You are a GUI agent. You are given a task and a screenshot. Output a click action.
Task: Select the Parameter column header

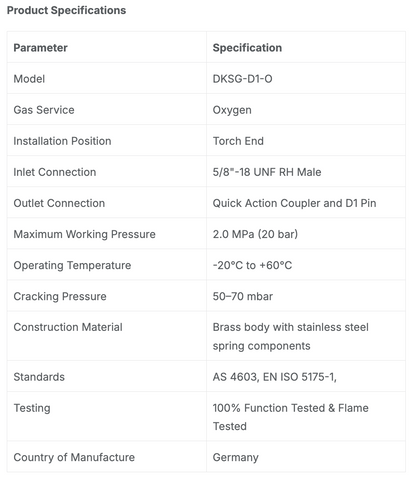coord(40,48)
